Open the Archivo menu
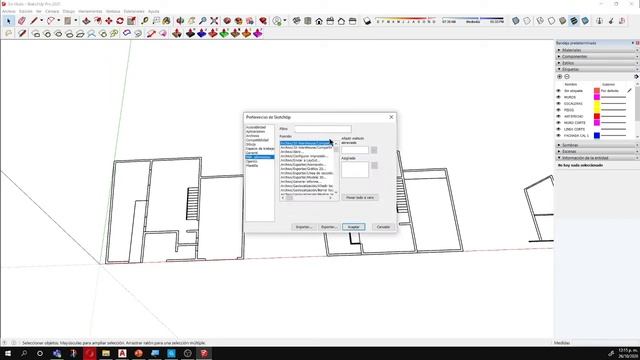This screenshot has width=640, height=360. 9,11
